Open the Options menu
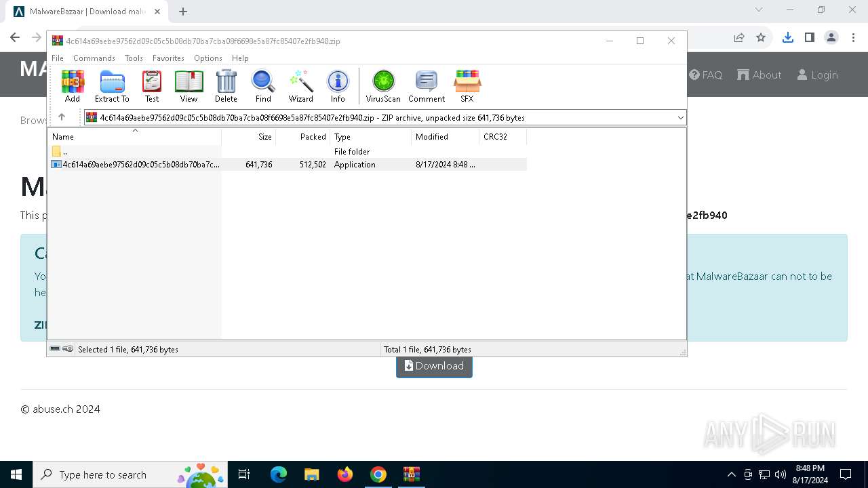Viewport: 868px width, 488px height. [x=208, y=58]
